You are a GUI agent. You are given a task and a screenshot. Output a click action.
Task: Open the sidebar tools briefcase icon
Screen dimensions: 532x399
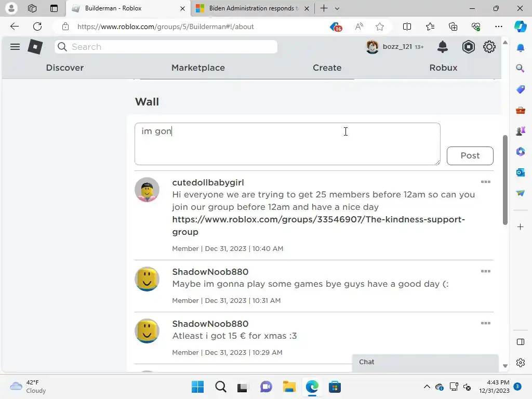click(521, 110)
